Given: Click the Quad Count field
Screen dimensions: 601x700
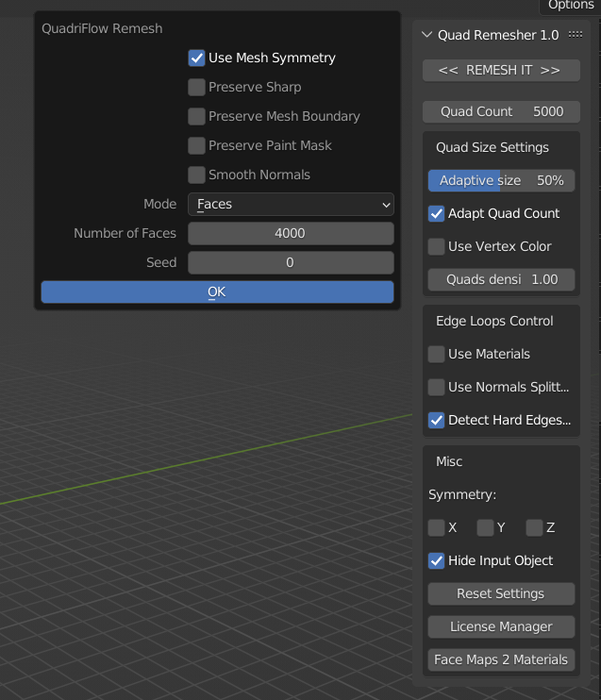Looking at the screenshot, I should pyautogui.click(x=501, y=111).
